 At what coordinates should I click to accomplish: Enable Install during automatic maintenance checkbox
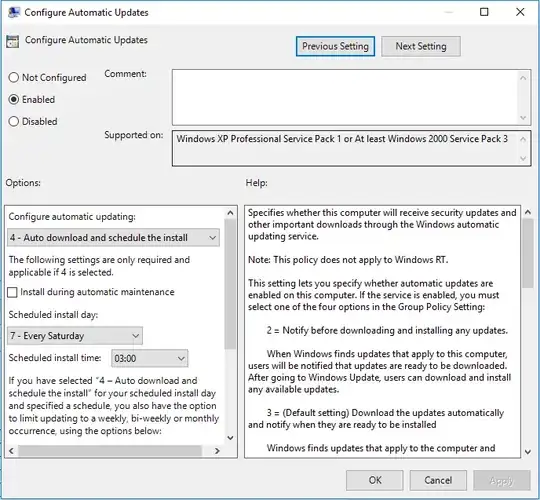tap(12, 292)
